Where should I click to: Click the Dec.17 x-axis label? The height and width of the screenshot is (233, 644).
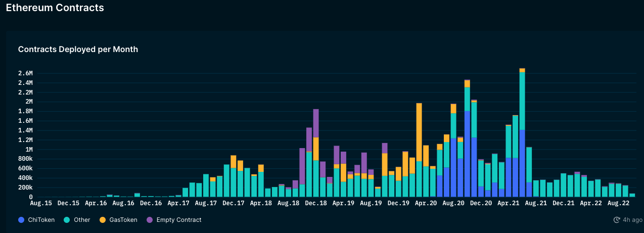pyautogui.click(x=233, y=203)
